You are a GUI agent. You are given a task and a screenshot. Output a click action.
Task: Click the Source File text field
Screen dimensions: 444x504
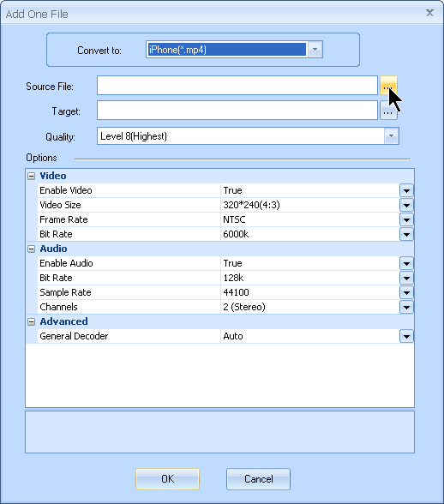pyautogui.click(x=237, y=86)
